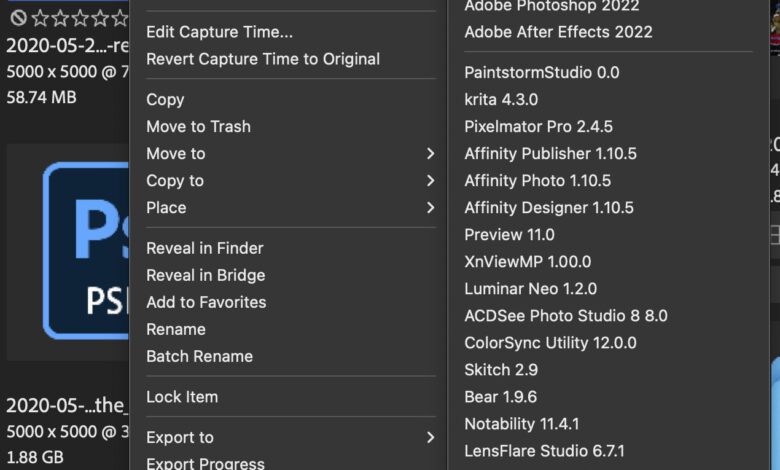
Task: Click Move to Trash
Action: click(198, 127)
